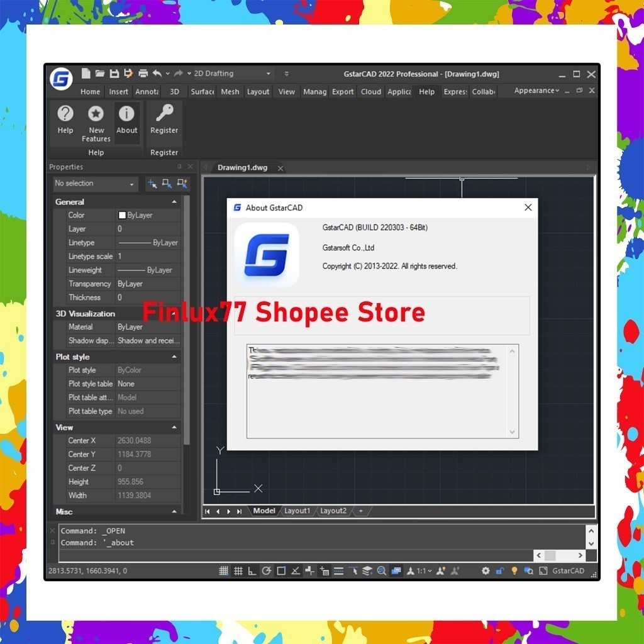Image resolution: width=644 pixels, height=644 pixels.
Task: Click the Print icon in quick access toolbar
Action: (x=143, y=74)
